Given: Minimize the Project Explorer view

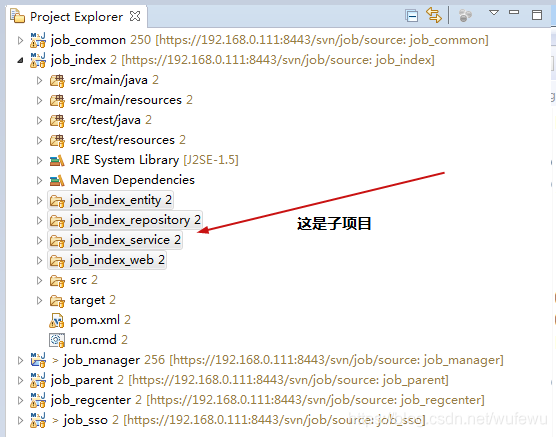Looking at the screenshot, I should (x=514, y=12).
